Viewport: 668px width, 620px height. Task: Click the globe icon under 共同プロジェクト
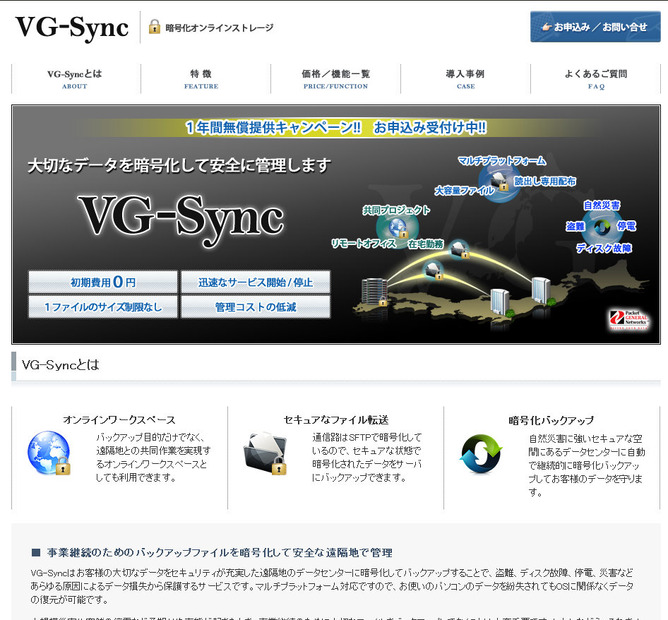point(398,228)
